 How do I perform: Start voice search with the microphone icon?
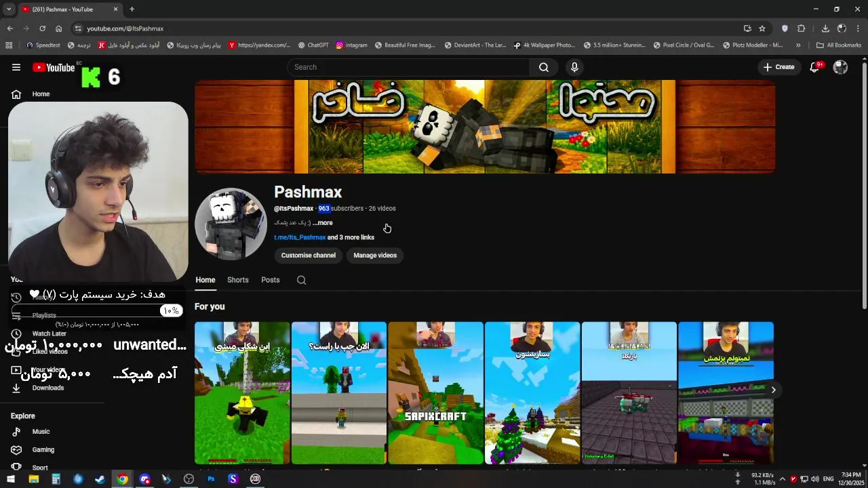coord(574,67)
